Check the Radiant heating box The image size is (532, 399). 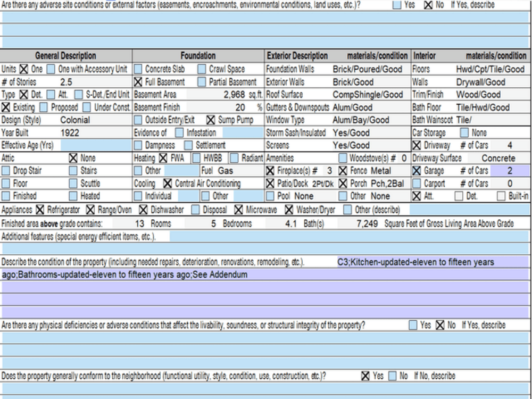click(234, 158)
